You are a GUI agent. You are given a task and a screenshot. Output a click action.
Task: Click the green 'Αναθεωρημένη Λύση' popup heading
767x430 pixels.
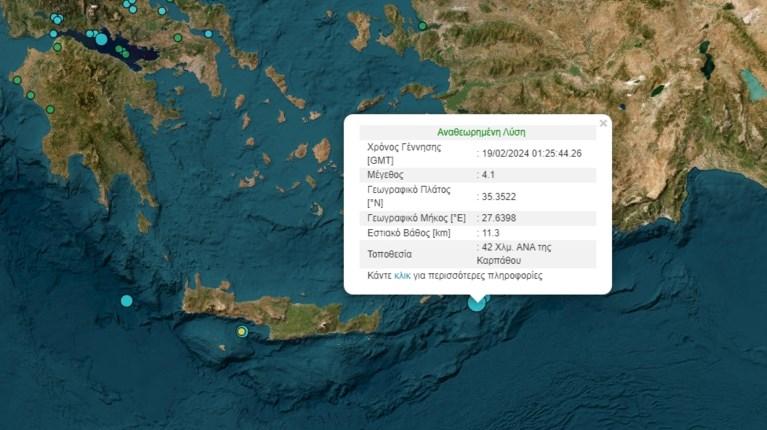[x=481, y=132]
